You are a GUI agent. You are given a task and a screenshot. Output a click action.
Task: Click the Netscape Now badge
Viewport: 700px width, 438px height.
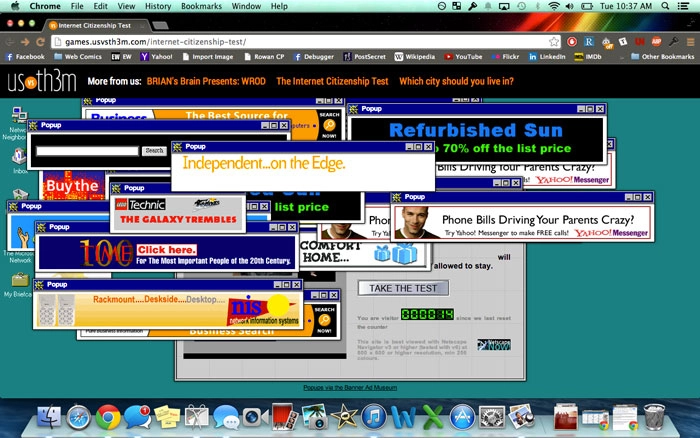click(x=494, y=345)
